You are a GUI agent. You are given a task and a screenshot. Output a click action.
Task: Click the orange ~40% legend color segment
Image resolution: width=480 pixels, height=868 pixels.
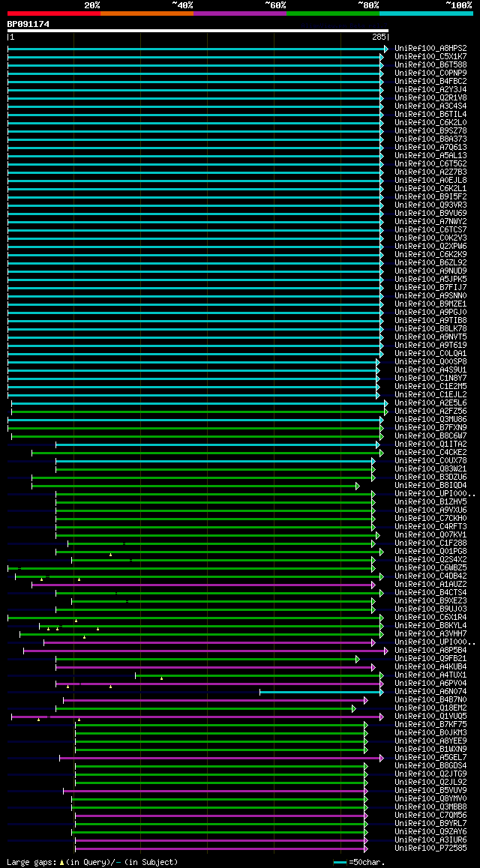(x=147, y=13)
